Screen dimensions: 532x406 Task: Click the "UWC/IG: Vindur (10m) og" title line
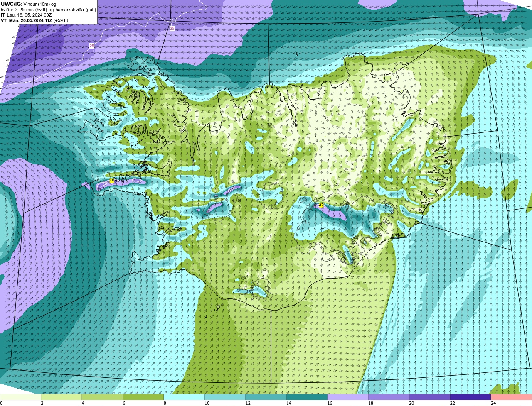coord(29,4)
